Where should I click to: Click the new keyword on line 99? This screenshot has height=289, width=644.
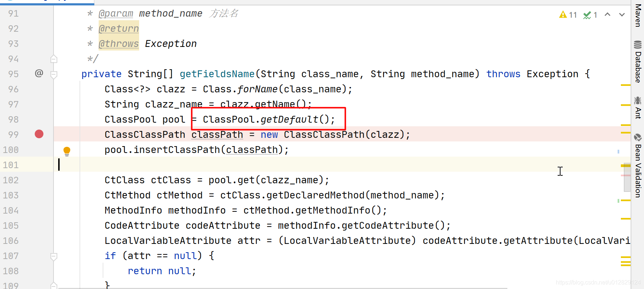269,135
